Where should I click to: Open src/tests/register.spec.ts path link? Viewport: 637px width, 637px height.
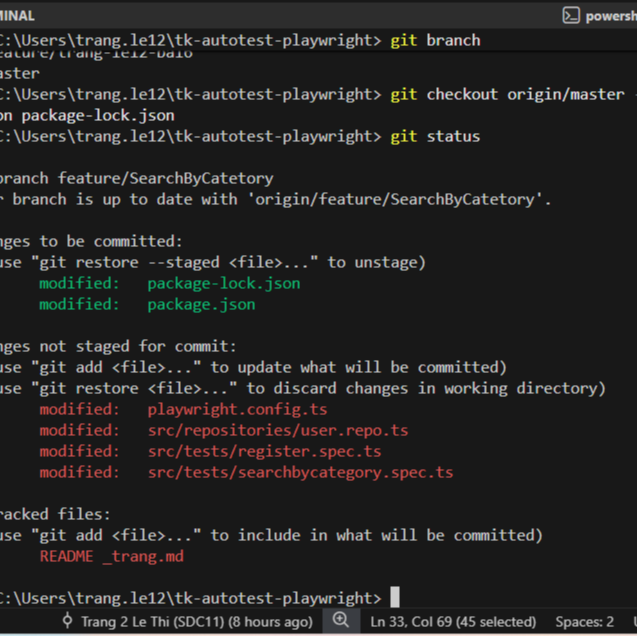pos(264,451)
